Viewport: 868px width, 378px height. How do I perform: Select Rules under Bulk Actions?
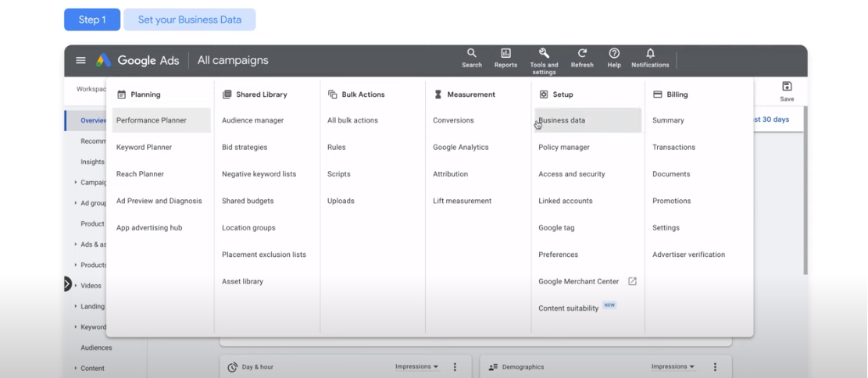pyautogui.click(x=337, y=147)
